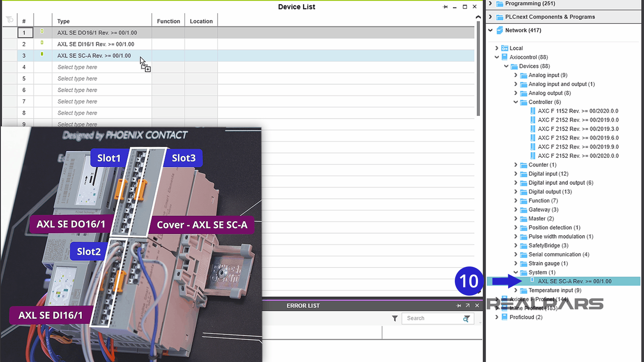The image size is (644, 362).
Task: Pin the Error List panel
Action: 459,305
